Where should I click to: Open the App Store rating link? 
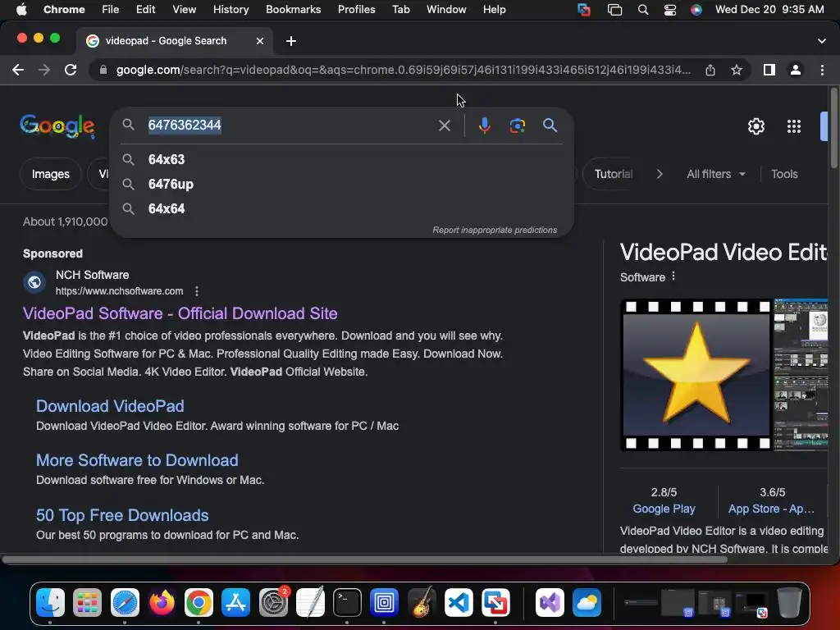pyautogui.click(x=771, y=509)
